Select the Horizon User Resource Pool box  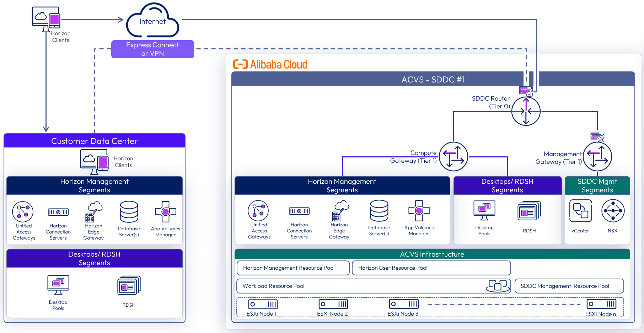tap(431, 268)
